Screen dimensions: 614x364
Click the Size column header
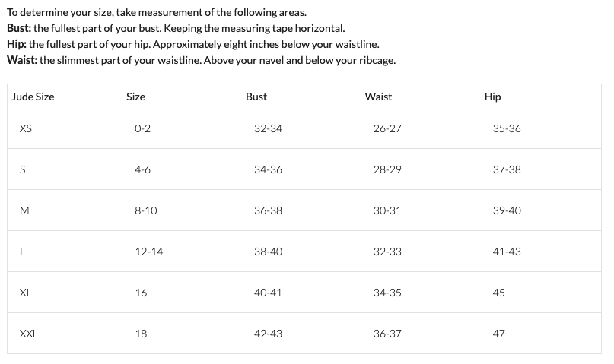point(135,97)
